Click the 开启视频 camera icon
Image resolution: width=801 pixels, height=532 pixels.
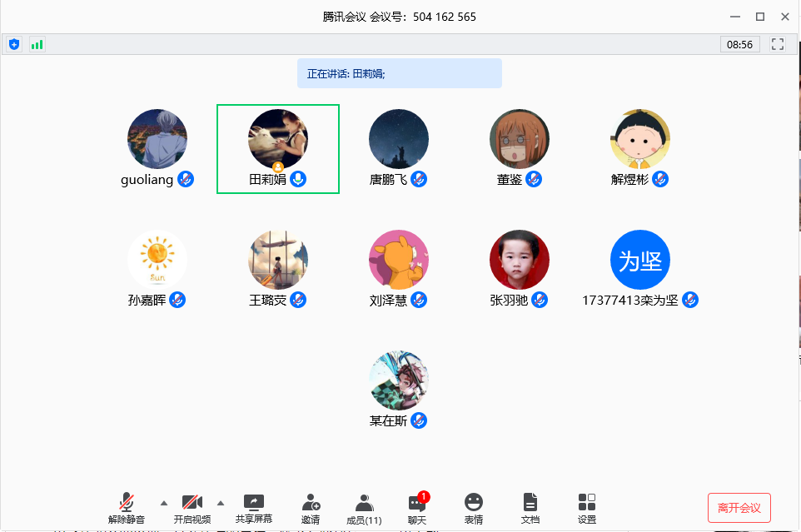click(192, 502)
